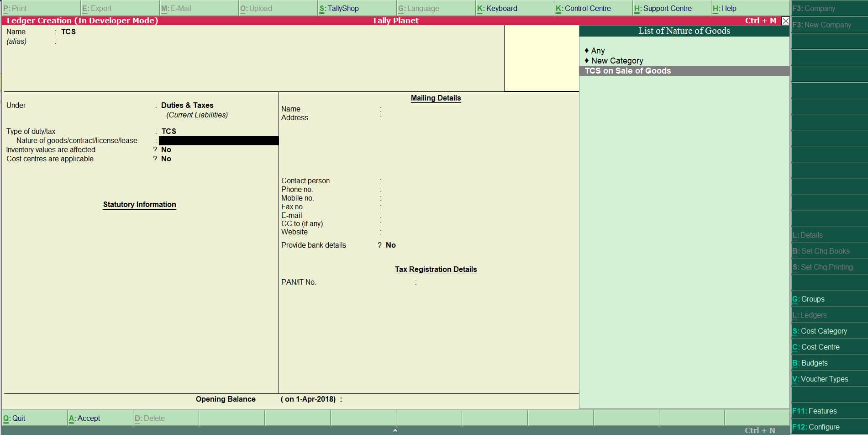Select 'TCS on Sale of Goods' entry
Screen dimensions: 868x435
[x=684, y=71]
